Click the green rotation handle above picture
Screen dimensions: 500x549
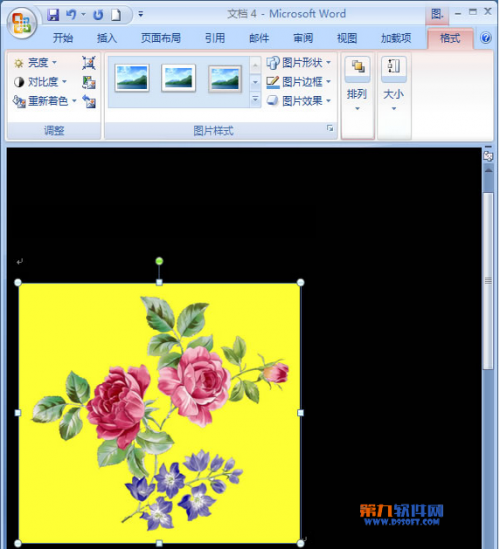159,261
